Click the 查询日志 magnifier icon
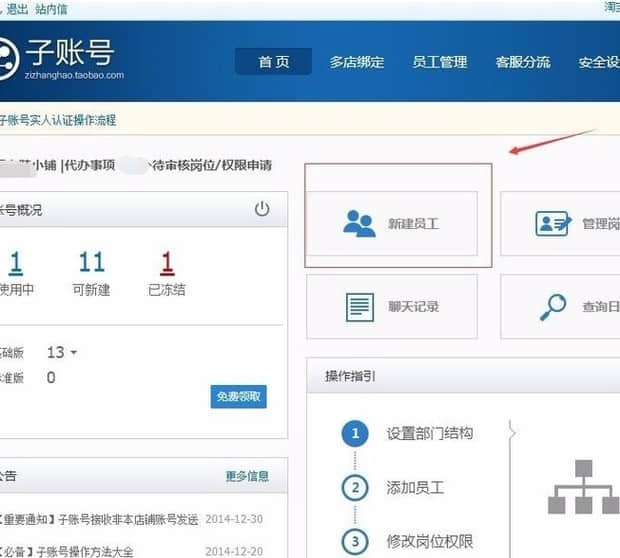This screenshot has height=558, width=620. click(x=553, y=307)
